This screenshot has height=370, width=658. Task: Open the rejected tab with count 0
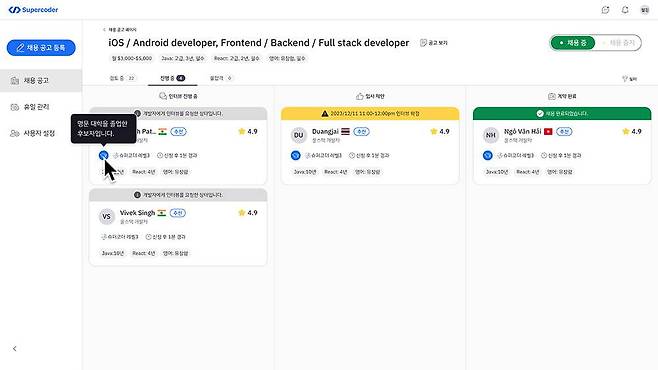[x=221, y=78]
